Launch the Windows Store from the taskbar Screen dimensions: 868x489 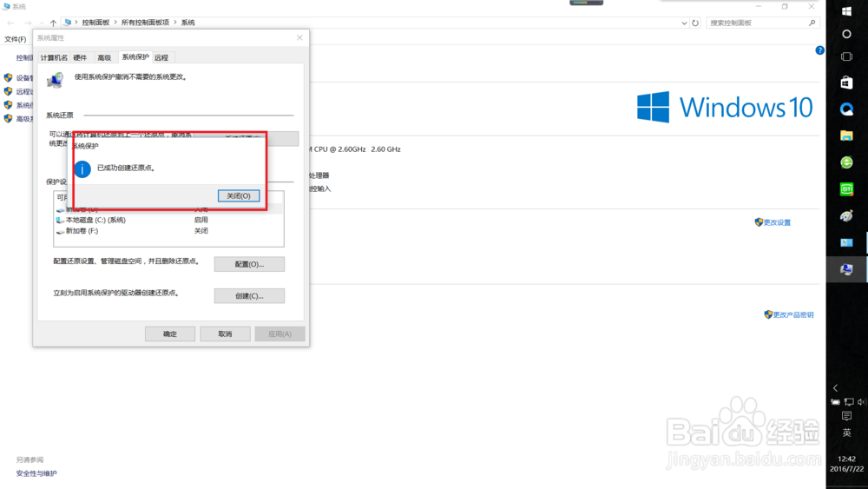[846, 83]
